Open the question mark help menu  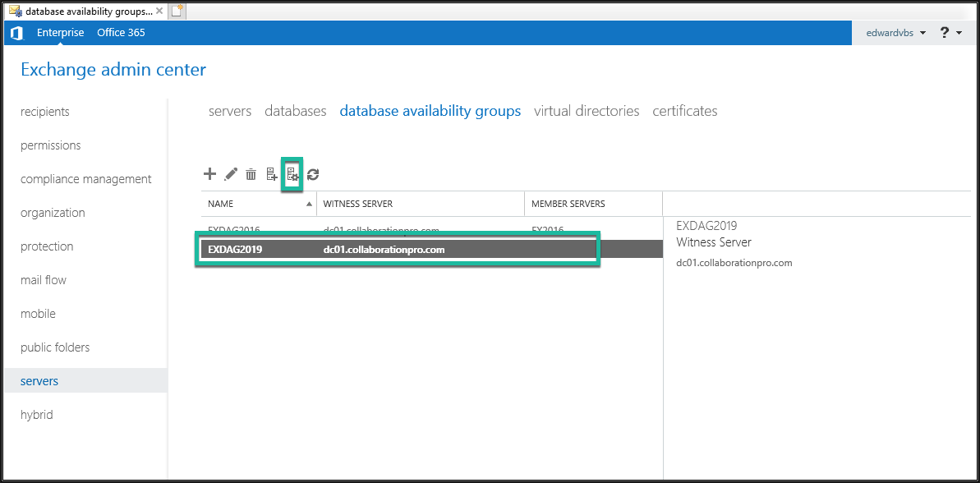pyautogui.click(x=951, y=33)
